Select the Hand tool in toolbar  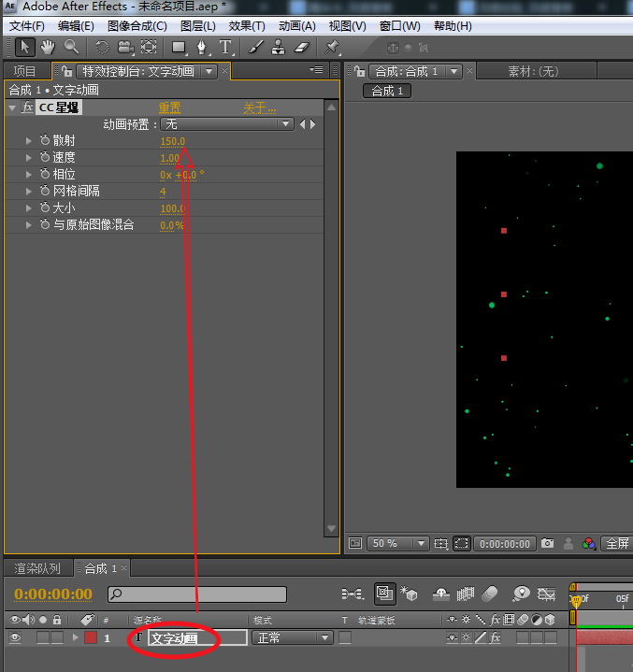[x=48, y=47]
